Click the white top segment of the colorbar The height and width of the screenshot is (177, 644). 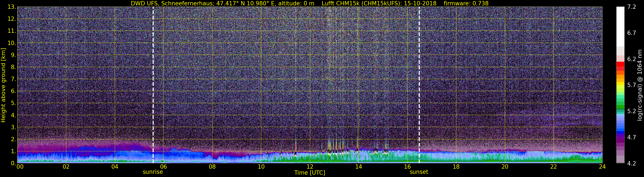pyautogui.click(x=620, y=27)
